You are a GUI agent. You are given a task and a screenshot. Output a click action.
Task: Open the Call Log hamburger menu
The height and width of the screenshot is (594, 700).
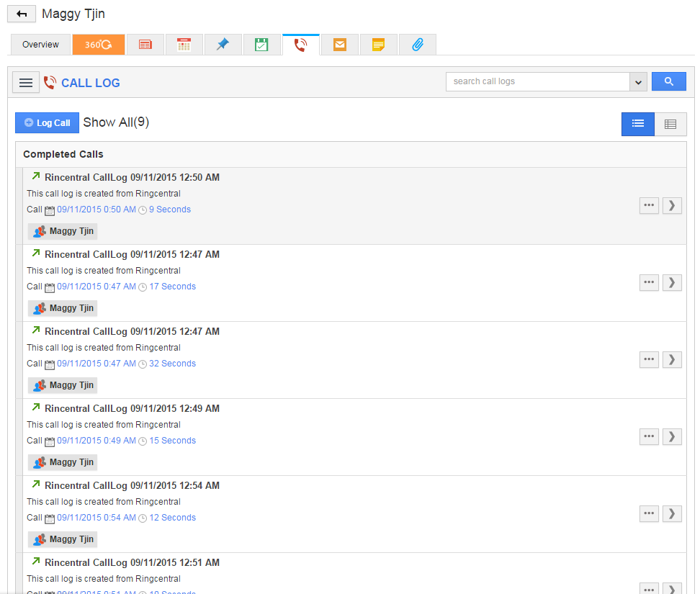pos(26,83)
